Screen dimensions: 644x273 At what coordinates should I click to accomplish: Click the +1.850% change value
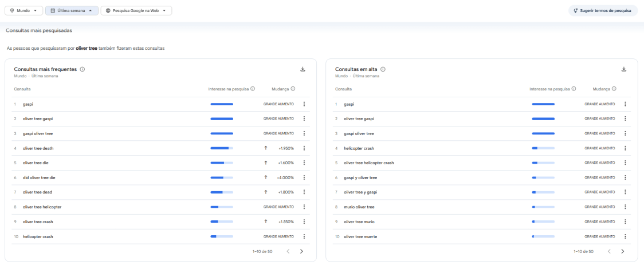(x=286, y=221)
